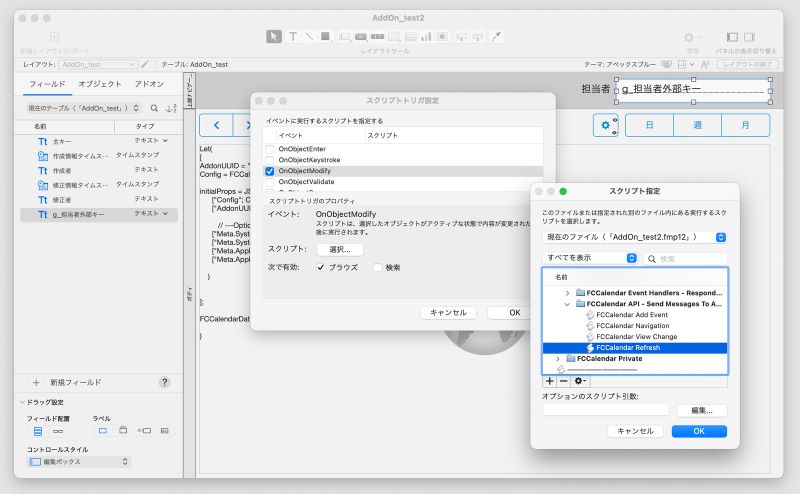The image size is (800, 494).
Task: Choose vertical field placement icon
Action: [38, 431]
